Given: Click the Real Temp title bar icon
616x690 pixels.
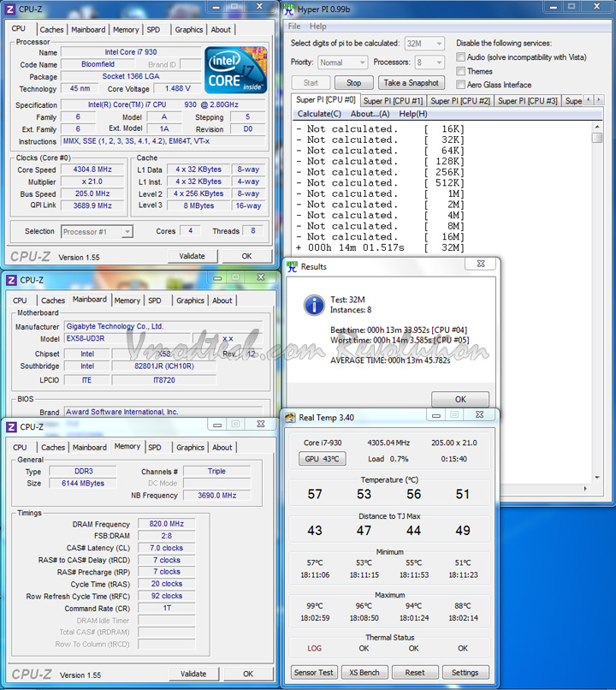Looking at the screenshot, I should (290, 417).
